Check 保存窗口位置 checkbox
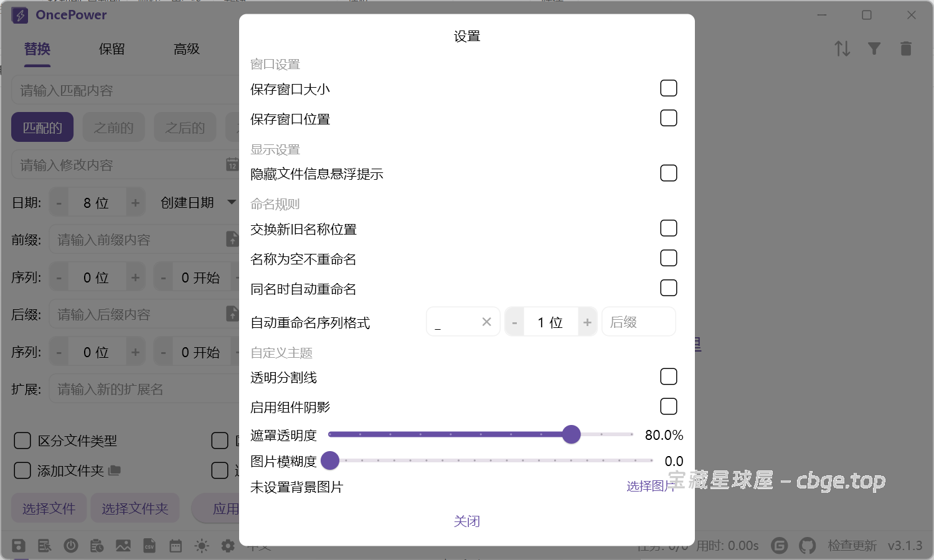The width and height of the screenshot is (934, 560). (669, 118)
